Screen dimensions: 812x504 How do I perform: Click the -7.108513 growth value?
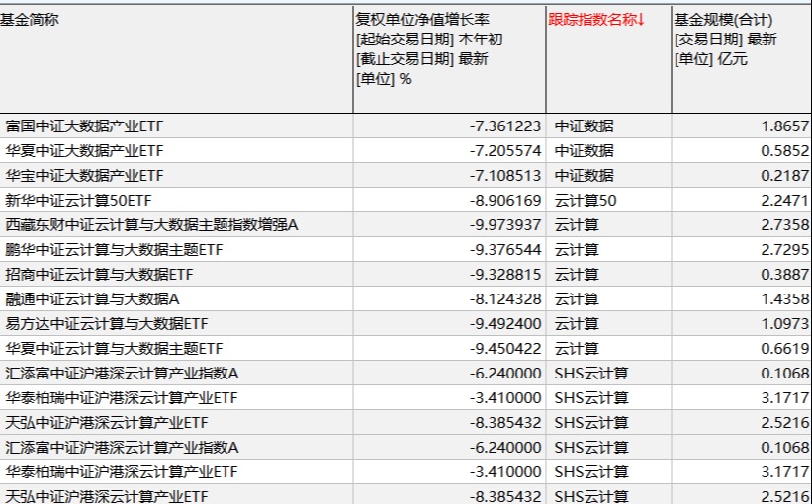pyautogui.click(x=505, y=176)
